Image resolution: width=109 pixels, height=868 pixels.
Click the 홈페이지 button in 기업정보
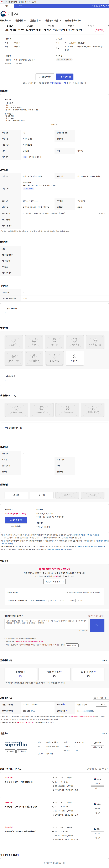(x=98, y=743)
